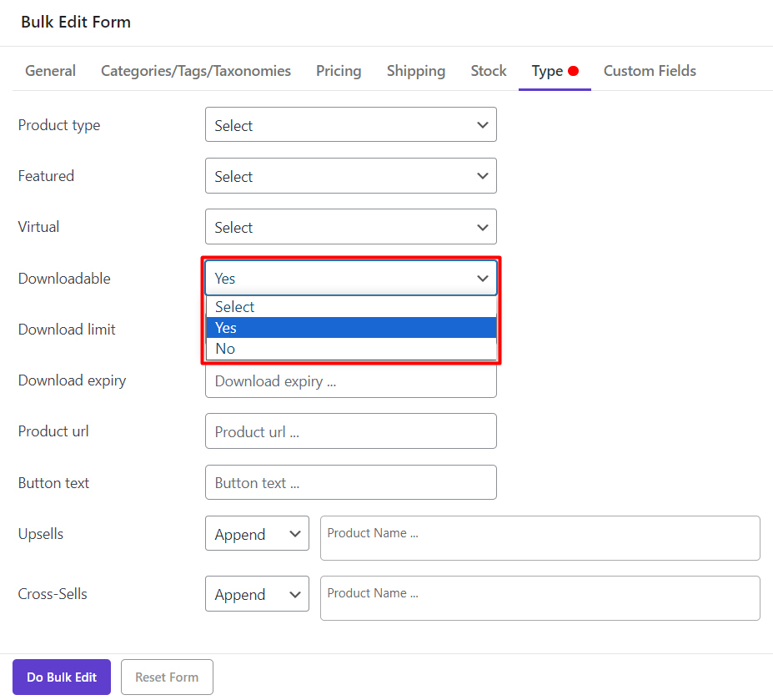Choose 'No' in Downloadable options list
This screenshot has width=773, height=700.
(x=350, y=349)
